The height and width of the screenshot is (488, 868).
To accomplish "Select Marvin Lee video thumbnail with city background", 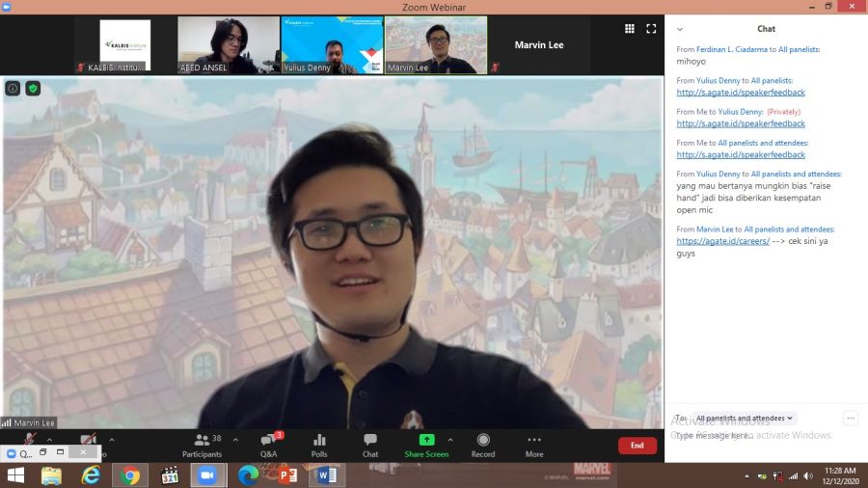I will tap(436, 44).
